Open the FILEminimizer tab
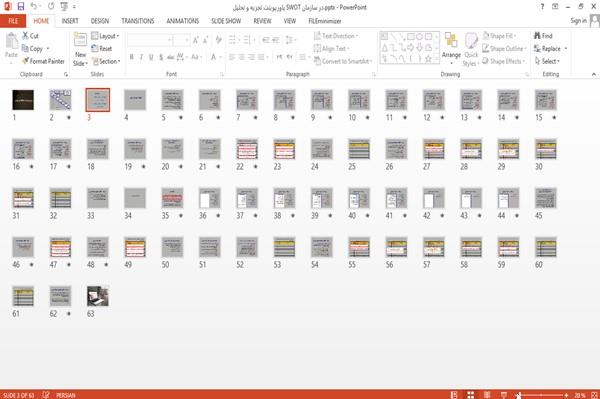Viewport: 600px width, 399px height. point(325,21)
